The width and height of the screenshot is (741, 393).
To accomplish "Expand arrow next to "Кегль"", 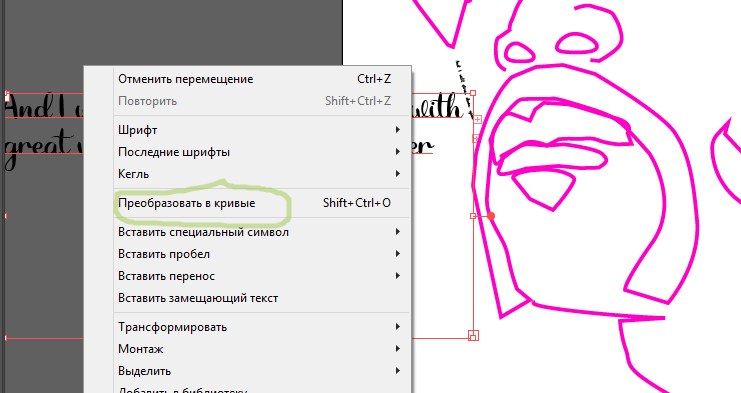I will (x=398, y=174).
